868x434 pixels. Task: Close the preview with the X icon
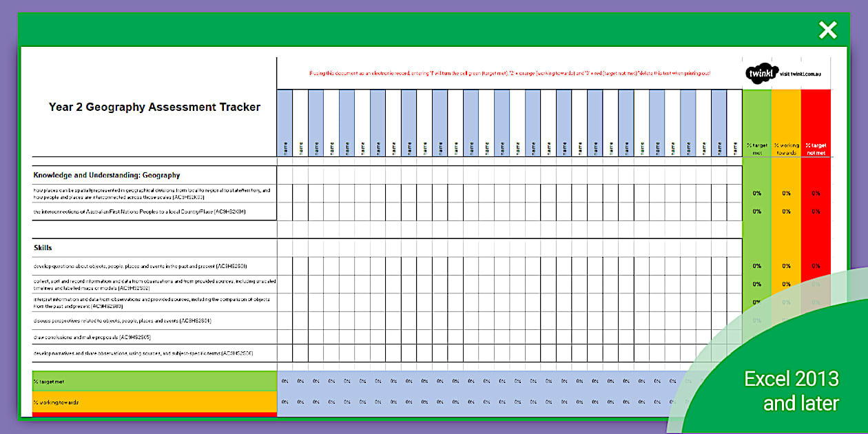[827, 30]
